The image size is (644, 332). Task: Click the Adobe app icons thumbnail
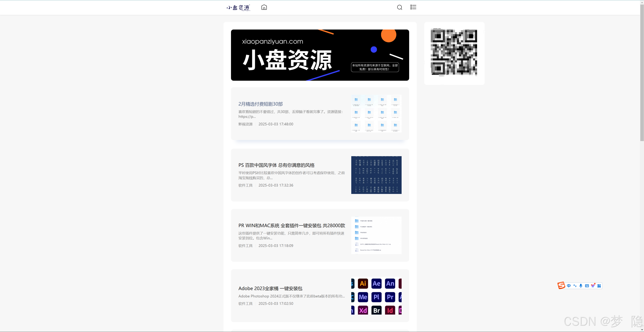click(376, 296)
